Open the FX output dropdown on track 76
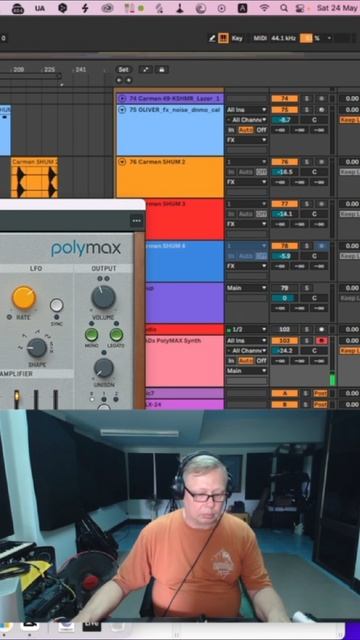 coord(247,182)
